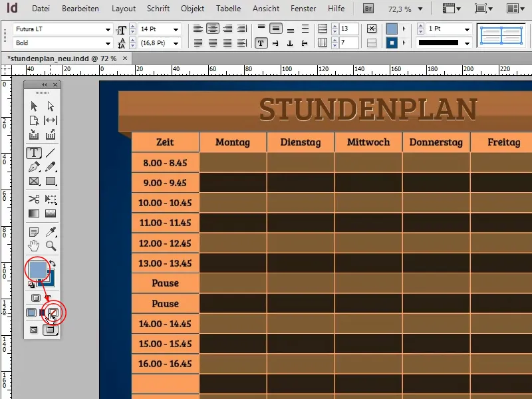The image size is (532, 399).
Task: Select the Gradient Feather tool
Action: coord(51,213)
